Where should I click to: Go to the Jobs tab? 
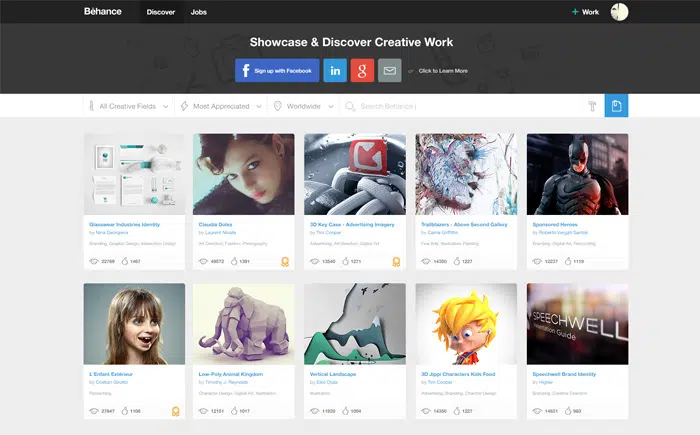(x=199, y=12)
